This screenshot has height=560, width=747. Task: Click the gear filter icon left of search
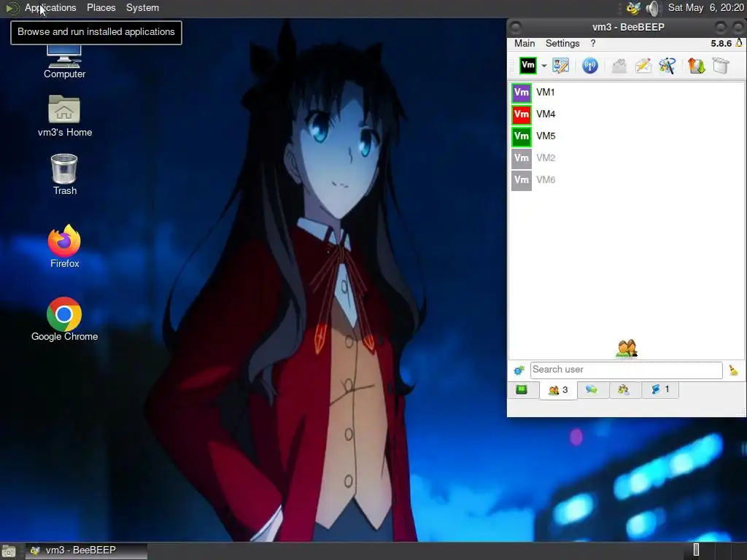pos(519,370)
